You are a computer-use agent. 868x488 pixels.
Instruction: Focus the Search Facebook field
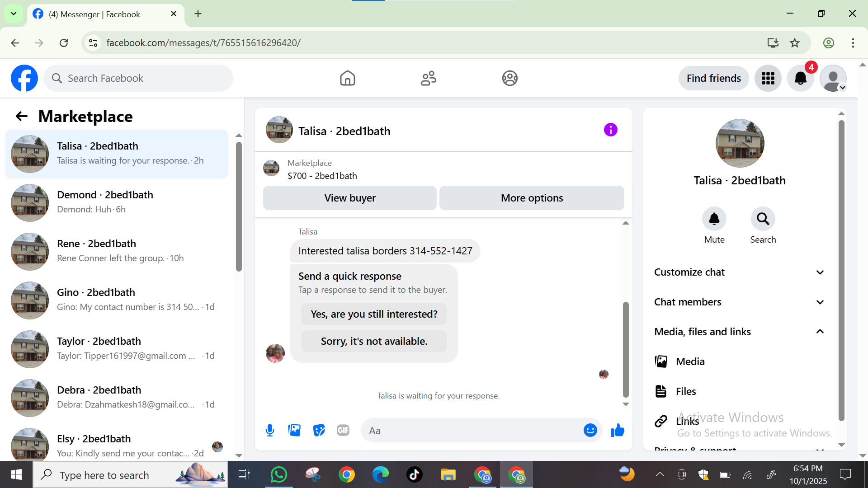point(138,78)
